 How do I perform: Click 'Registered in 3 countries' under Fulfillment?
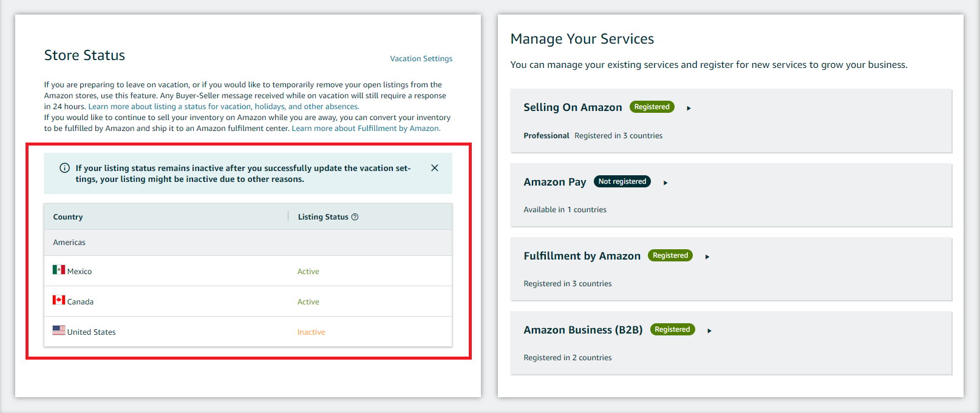[x=567, y=284]
